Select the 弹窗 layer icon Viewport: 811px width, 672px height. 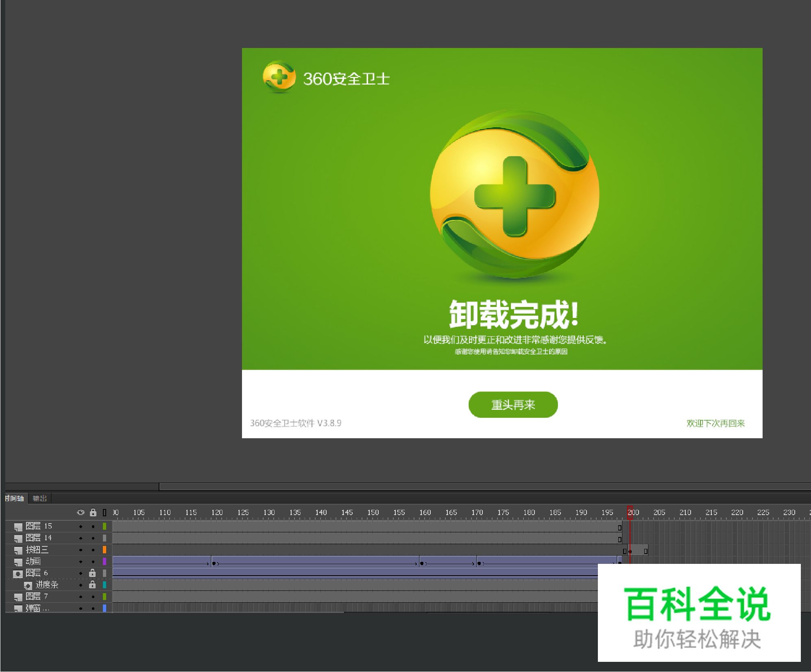pos(18,609)
